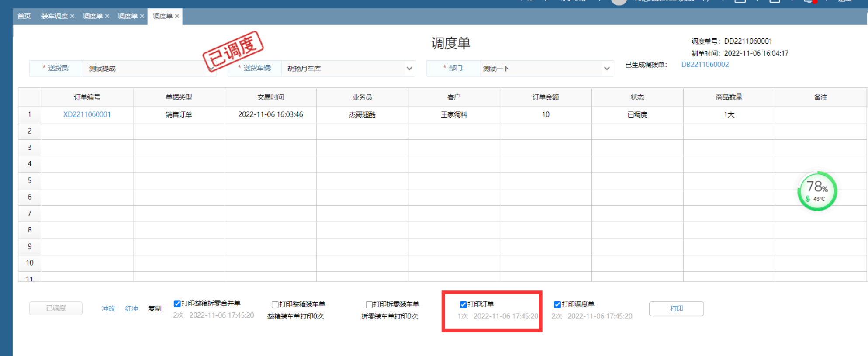Click the 已调度 status cell in row 1
This screenshot has width=868, height=356.
637,114
